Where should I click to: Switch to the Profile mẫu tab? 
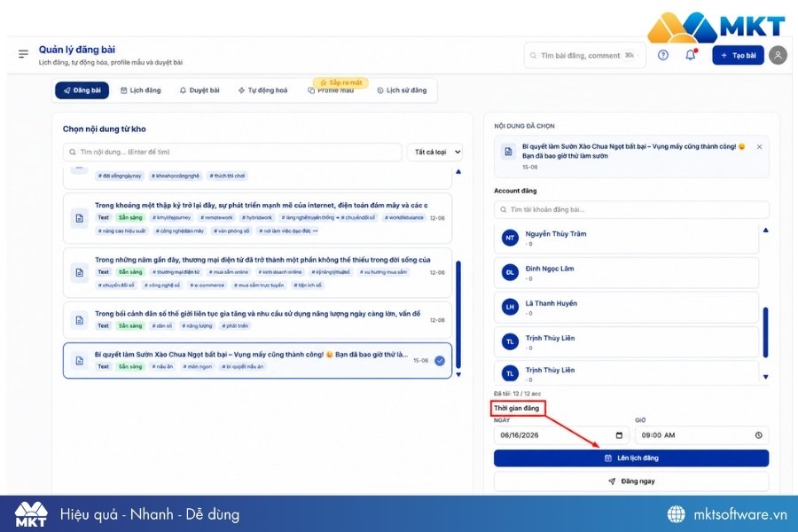[331, 90]
